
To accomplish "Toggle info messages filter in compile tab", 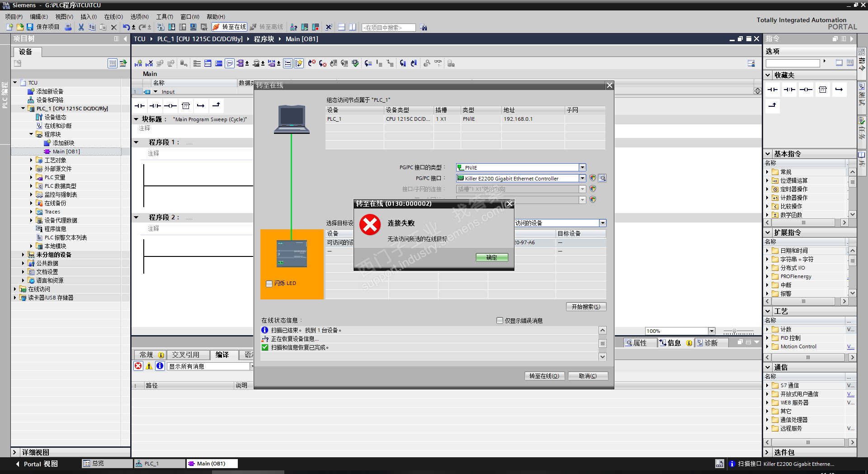I will point(160,366).
